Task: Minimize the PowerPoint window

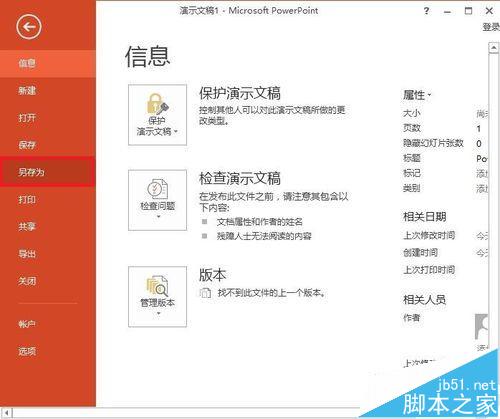Action: click(447, 11)
